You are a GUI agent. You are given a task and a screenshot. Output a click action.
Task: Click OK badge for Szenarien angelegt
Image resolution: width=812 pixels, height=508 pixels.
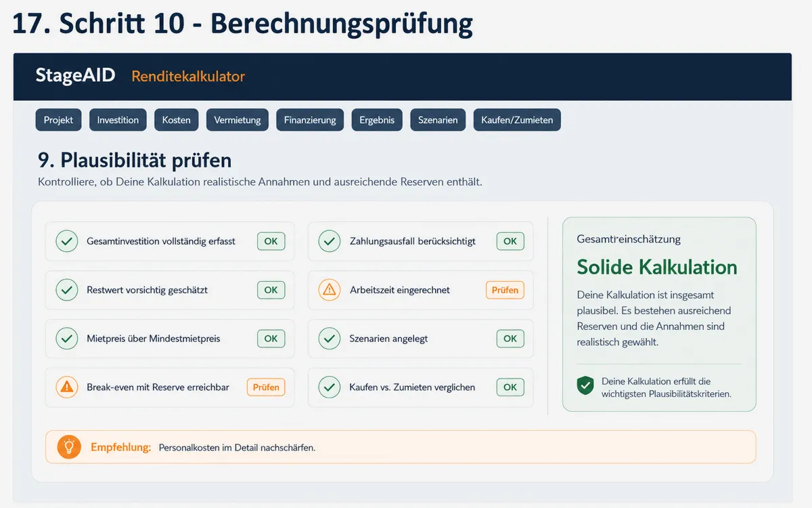[510, 339]
